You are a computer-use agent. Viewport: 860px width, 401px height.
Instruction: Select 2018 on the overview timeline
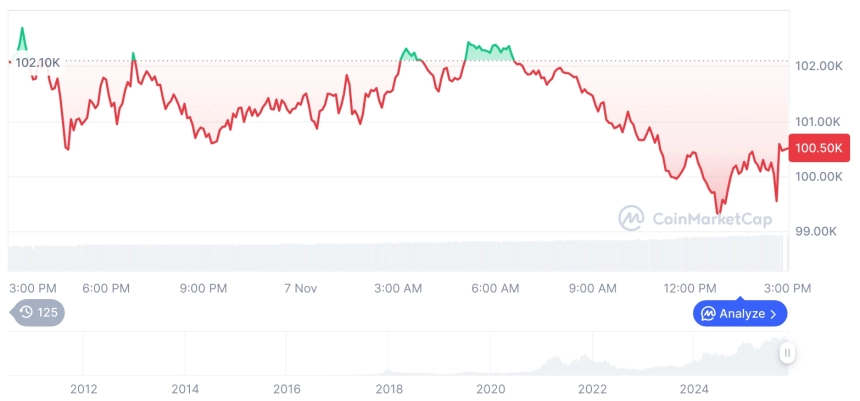(x=389, y=389)
